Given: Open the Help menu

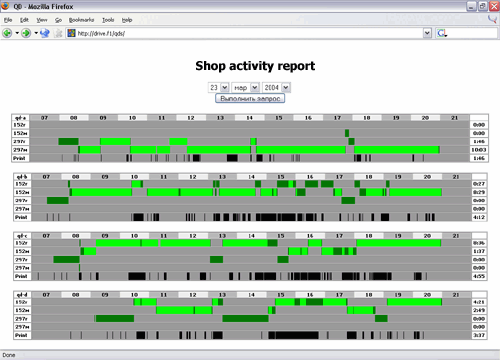Looking at the screenshot, I should click(x=127, y=20).
